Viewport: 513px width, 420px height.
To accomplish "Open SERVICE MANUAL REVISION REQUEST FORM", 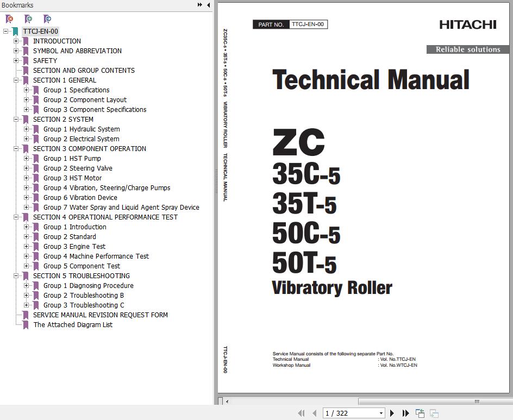I will tap(101, 315).
